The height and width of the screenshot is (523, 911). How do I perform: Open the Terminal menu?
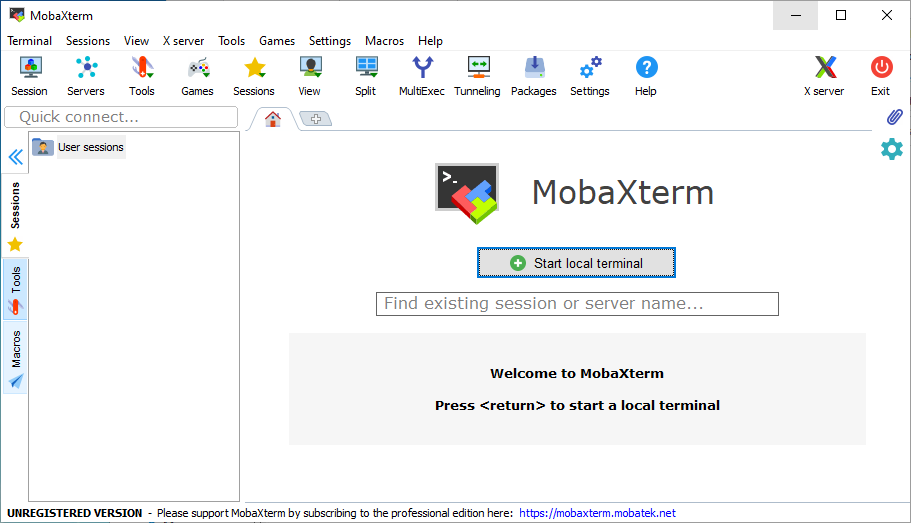click(30, 41)
